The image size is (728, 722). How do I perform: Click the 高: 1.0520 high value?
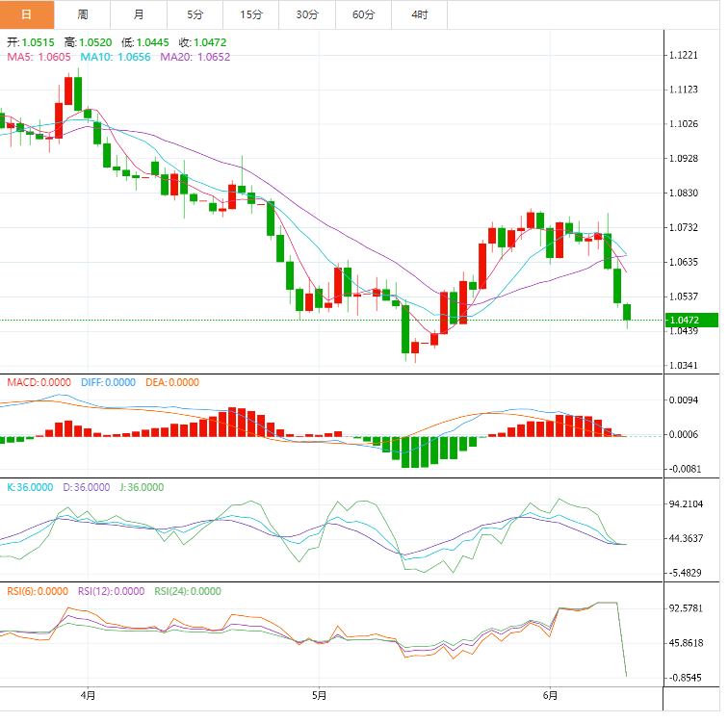(x=89, y=42)
